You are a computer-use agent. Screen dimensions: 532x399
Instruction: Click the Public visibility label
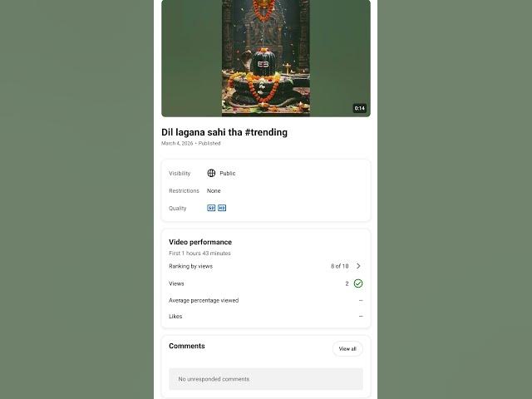(x=227, y=174)
